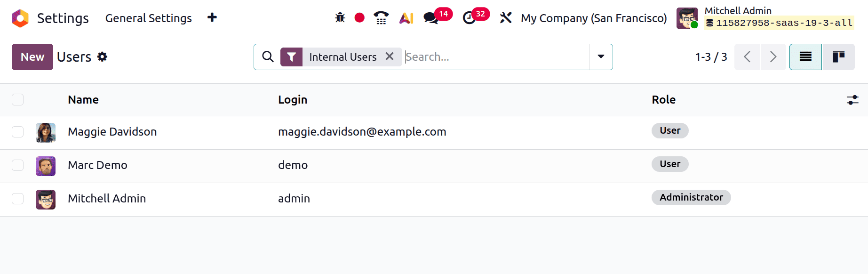Go to next page of users
868x274 pixels.
coord(773,57)
